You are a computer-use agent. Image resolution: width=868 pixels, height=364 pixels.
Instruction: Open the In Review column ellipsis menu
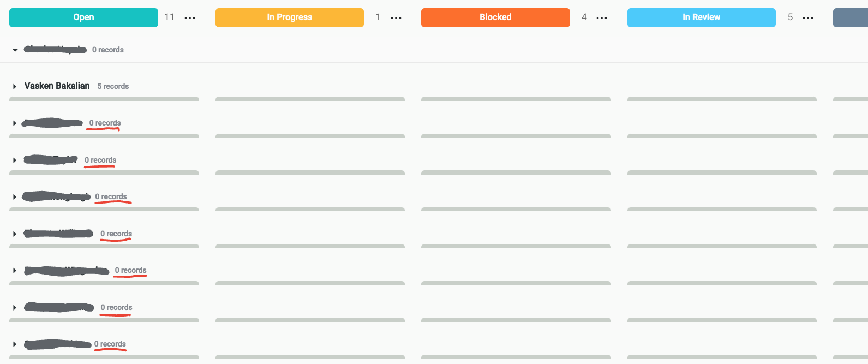(x=808, y=18)
